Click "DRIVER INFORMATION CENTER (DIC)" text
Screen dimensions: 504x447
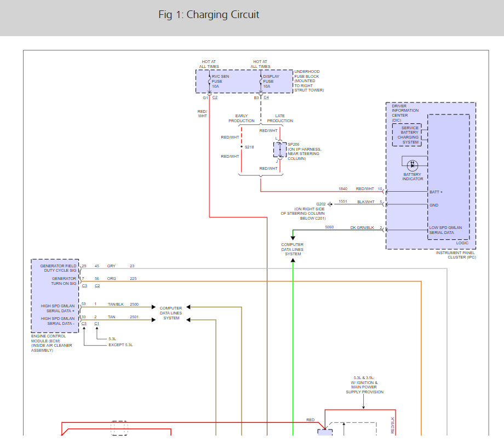405,113
